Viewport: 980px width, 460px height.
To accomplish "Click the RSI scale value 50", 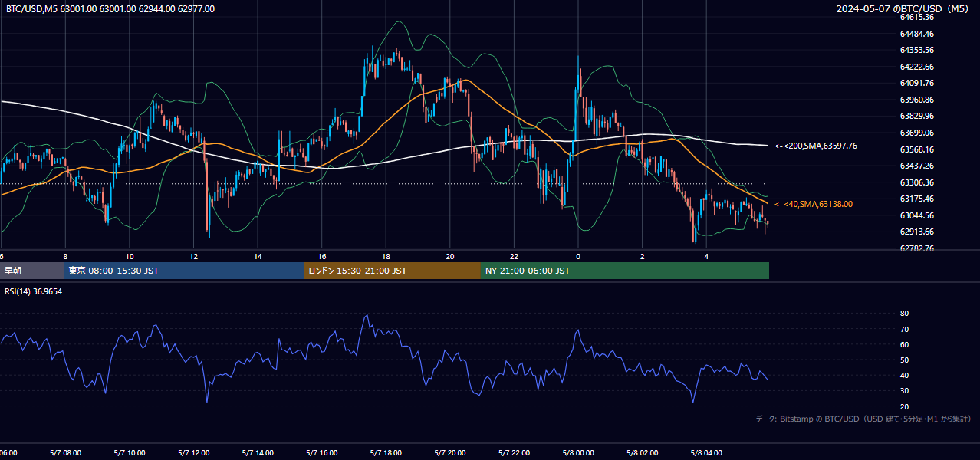I will tap(904, 360).
